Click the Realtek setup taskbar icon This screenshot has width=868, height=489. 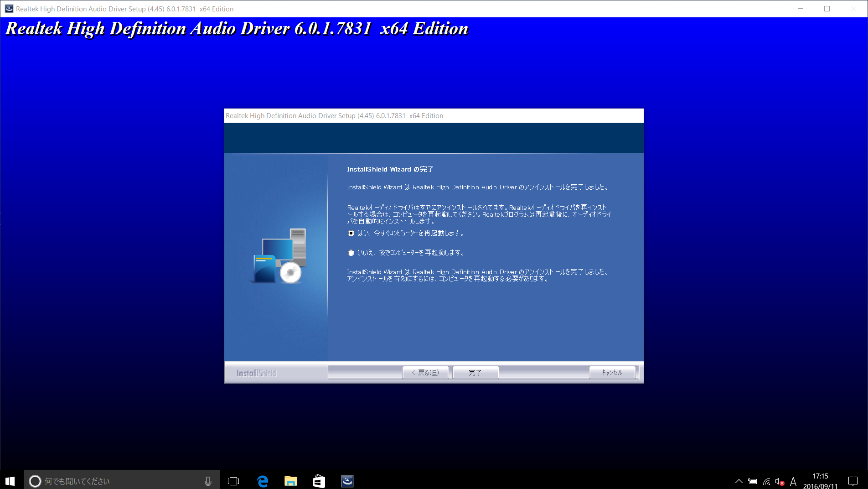click(x=347, y=481)
